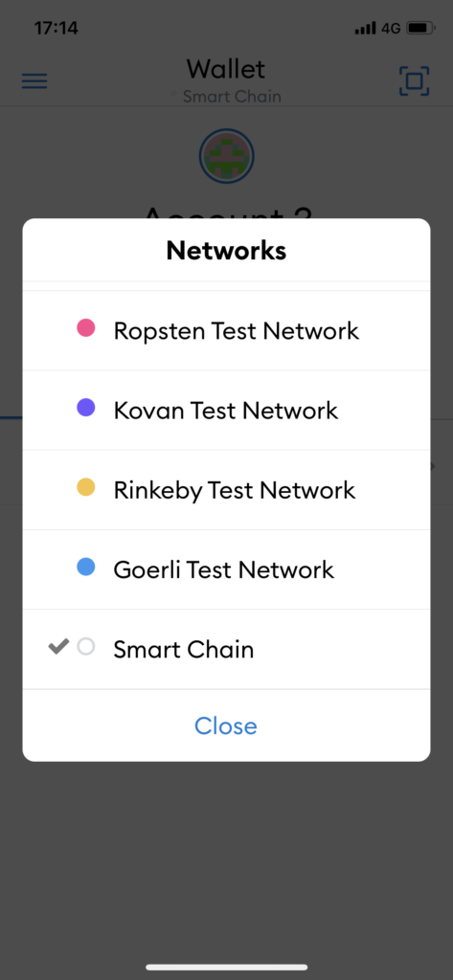Tap the QR scan icon
The width and height of the screenshot is (453, 980).
(414, 81)
